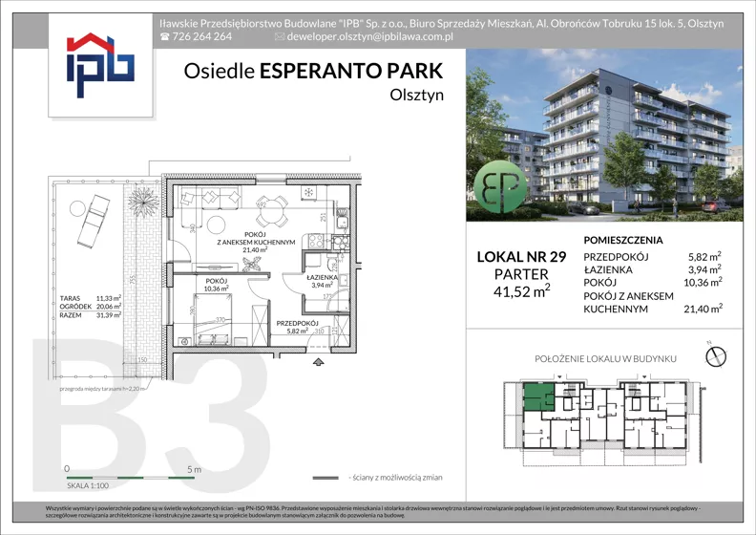Click the value 21,40 m² in room list
Image resolution: width=756 pixels, height=535 pixels.
click(703, 309)
